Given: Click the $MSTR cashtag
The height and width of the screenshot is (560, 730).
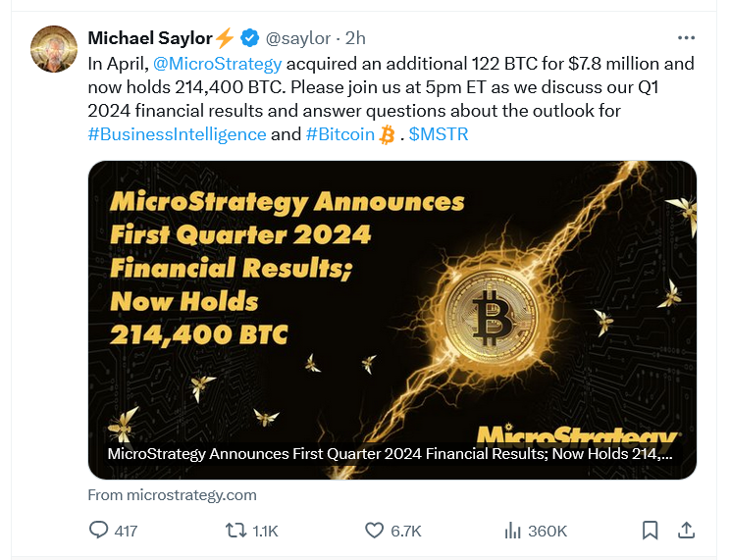Looking at the screenshot, I should tap(439, 134).
